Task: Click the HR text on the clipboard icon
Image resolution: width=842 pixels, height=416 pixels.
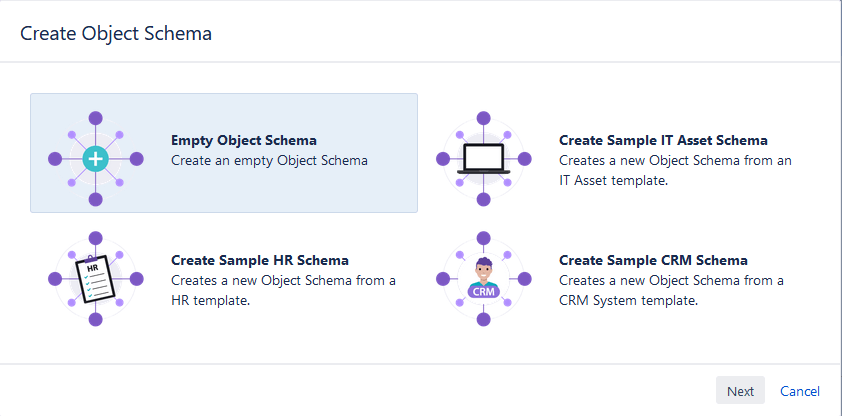Action: (92, 269)
